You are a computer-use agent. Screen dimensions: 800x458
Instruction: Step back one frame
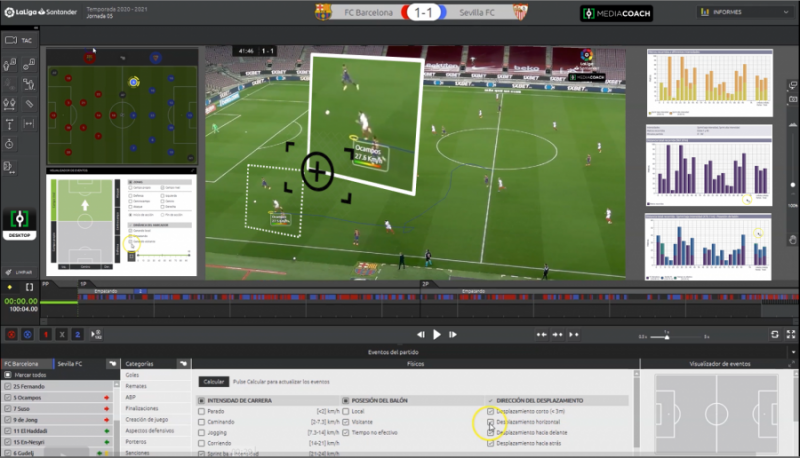coord(420,335)
